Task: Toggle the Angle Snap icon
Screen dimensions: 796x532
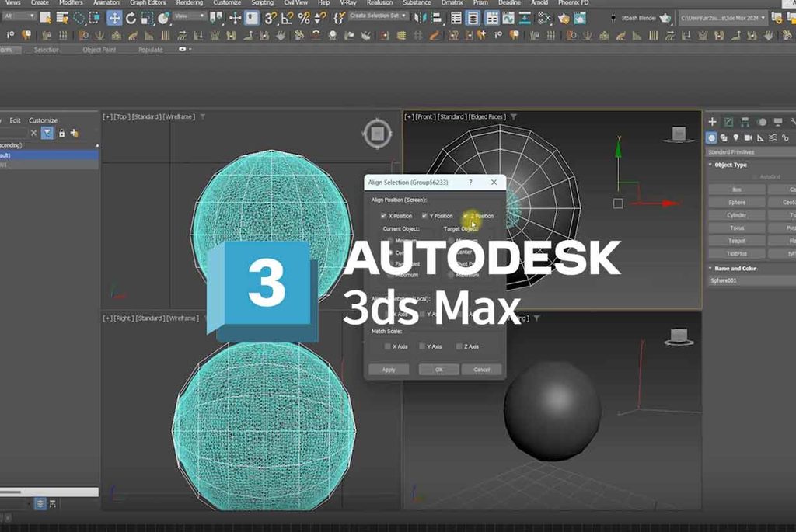Action: 288,19
